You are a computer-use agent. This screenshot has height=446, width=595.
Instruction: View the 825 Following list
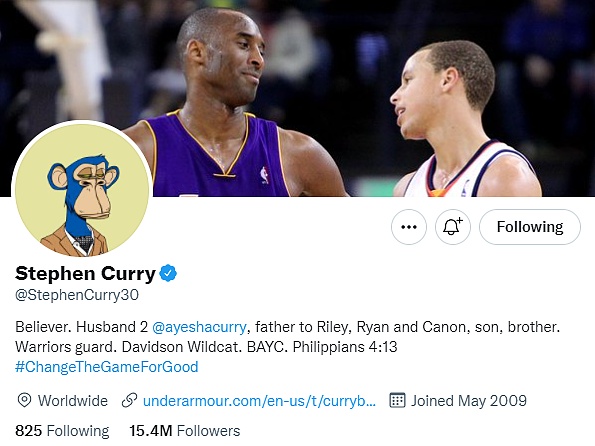[x=62, y=431]
